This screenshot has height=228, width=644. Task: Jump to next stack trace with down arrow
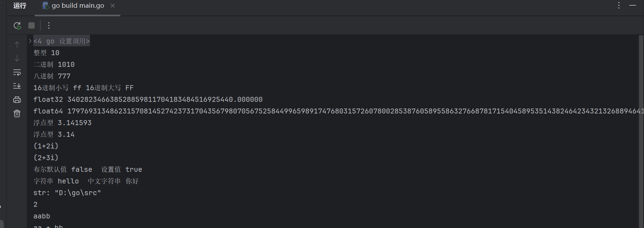point(17,58)
